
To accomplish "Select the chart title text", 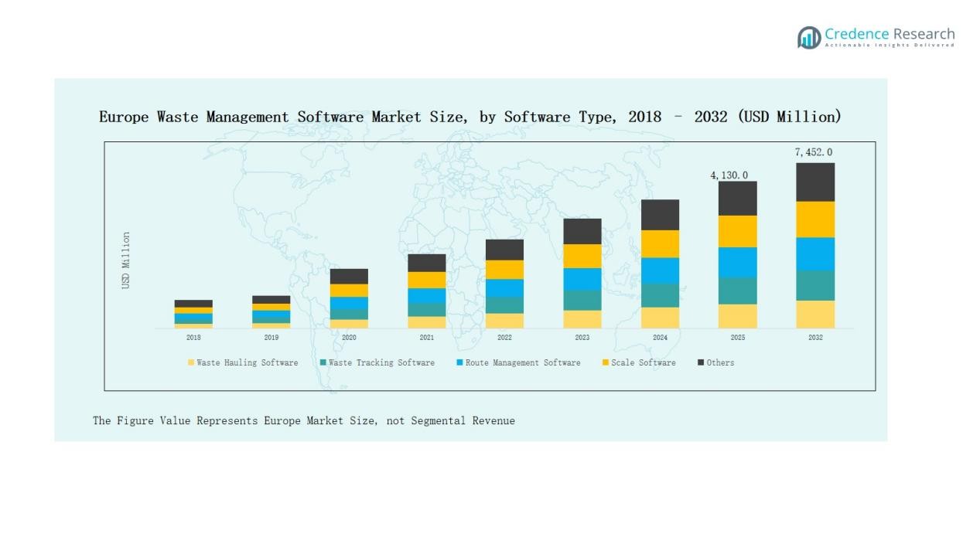I will point(470,117).
